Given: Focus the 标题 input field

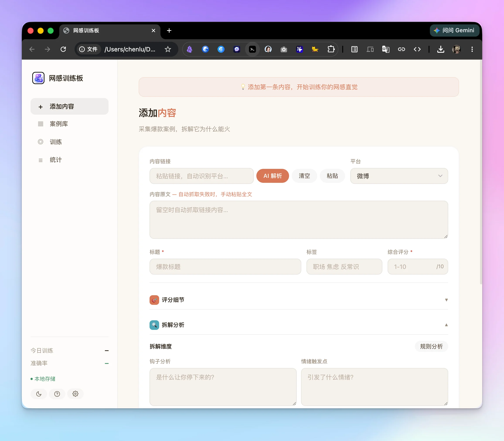Looking at the screenshot, I should click(x=225, y=266).
